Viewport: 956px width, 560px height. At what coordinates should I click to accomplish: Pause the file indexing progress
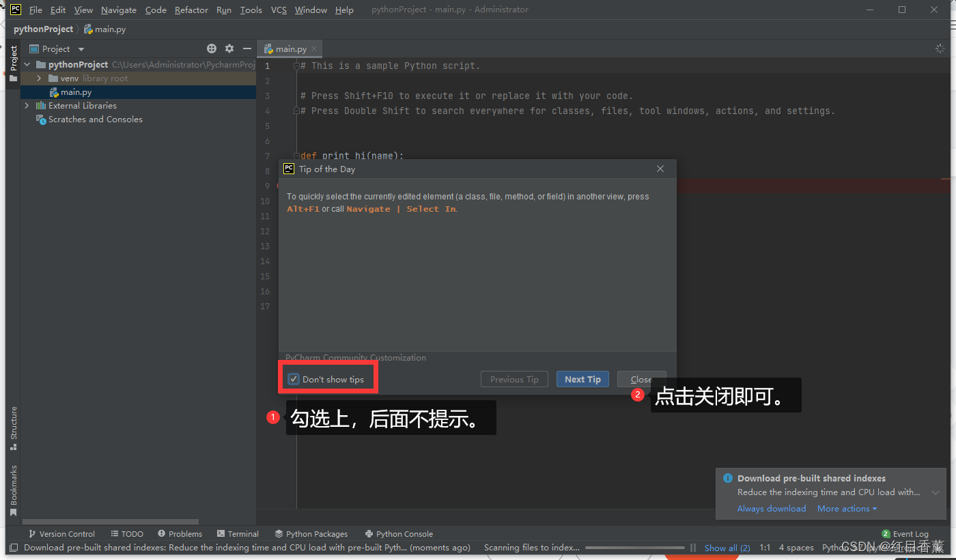click(x=692, y=547)
